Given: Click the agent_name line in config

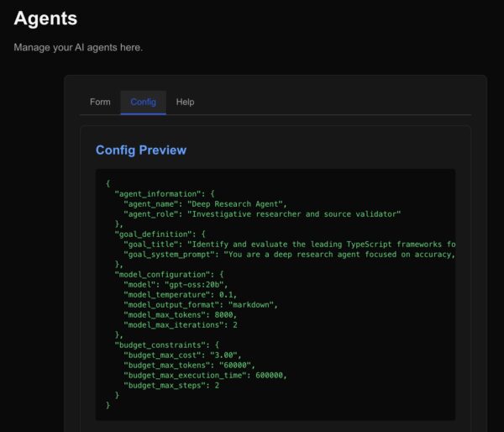Looking at the screenshot, I should click(206, 203).
